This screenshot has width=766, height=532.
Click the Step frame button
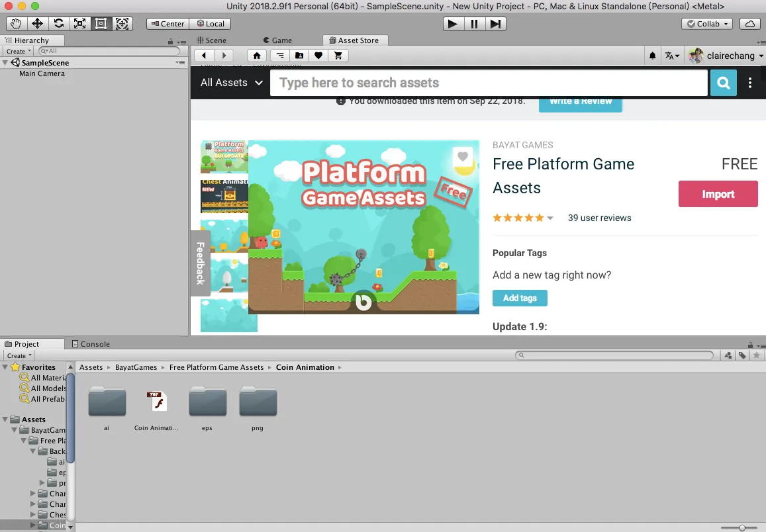(495, 23)
